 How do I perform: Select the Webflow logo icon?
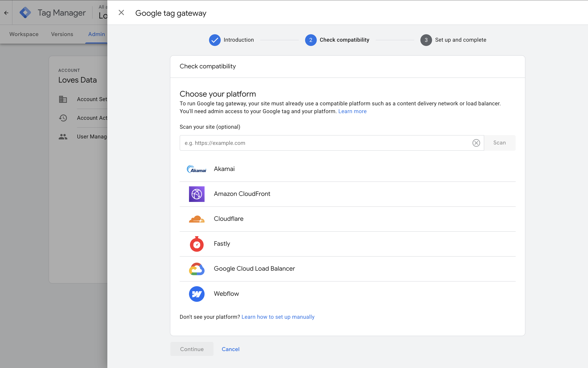[x=197, y=294]
